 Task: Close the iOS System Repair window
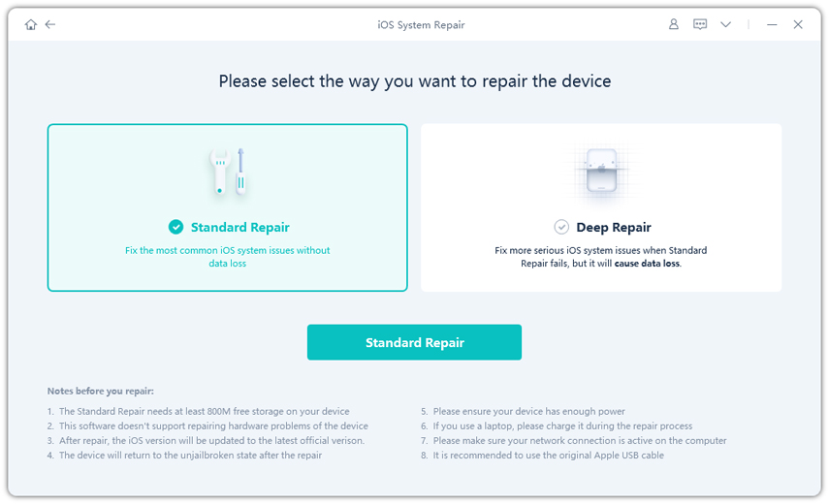tap(798, 24)
